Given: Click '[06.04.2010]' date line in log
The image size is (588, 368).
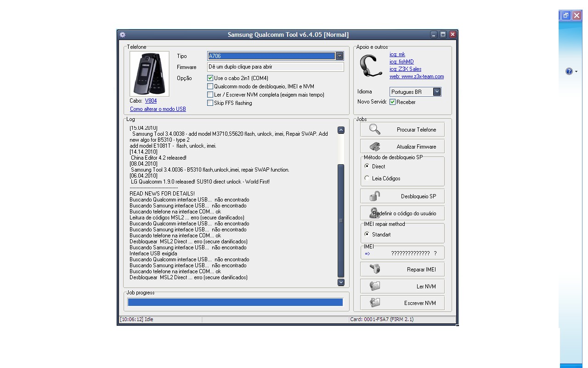Looking at the screenshot, I should [x=143, y=176].
